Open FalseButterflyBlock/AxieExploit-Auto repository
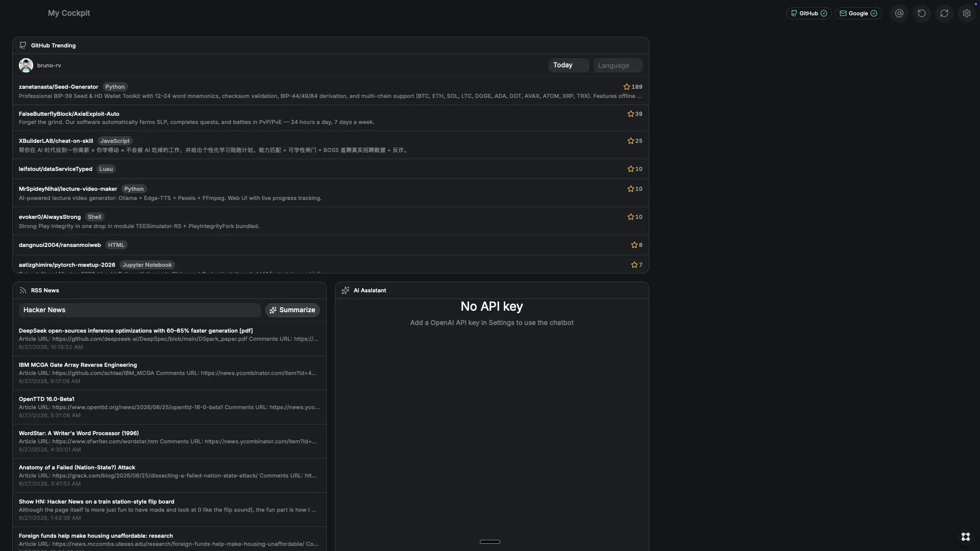980x551 pixels. coord(69,114)
